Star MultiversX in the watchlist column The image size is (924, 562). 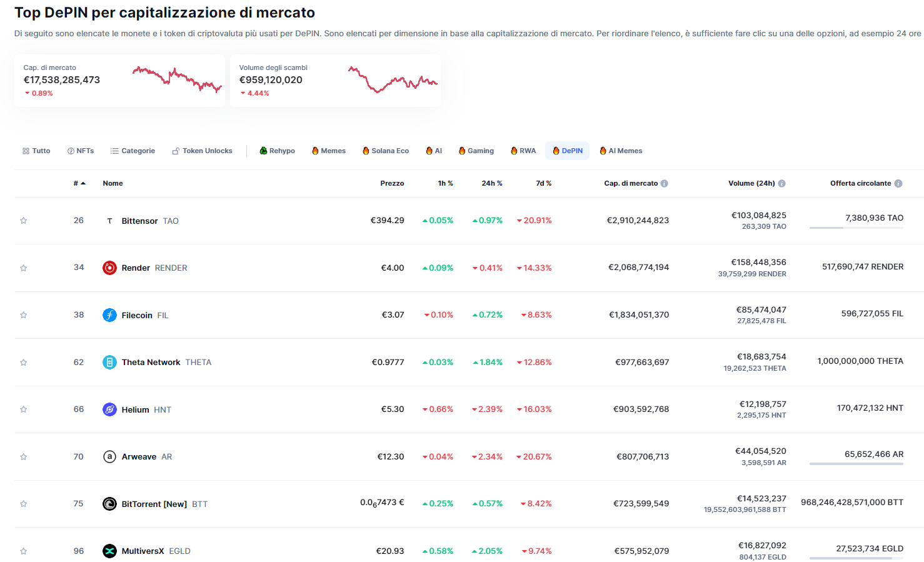pos(23,551)
